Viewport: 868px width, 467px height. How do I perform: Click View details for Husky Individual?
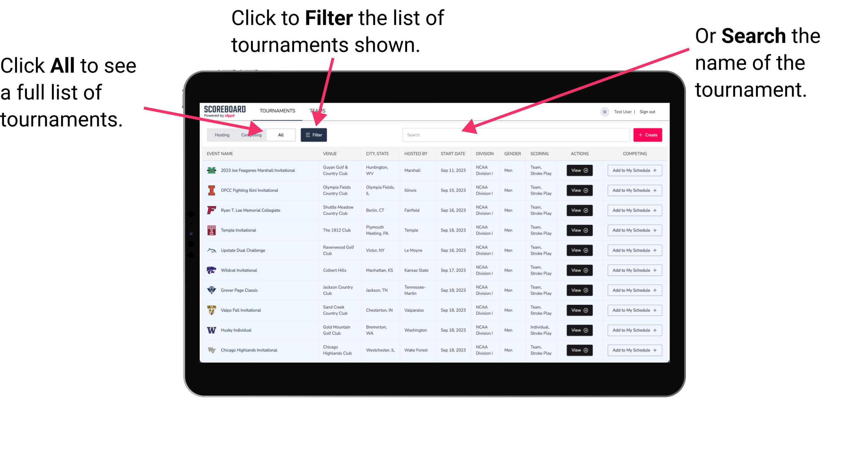point(579,330)
